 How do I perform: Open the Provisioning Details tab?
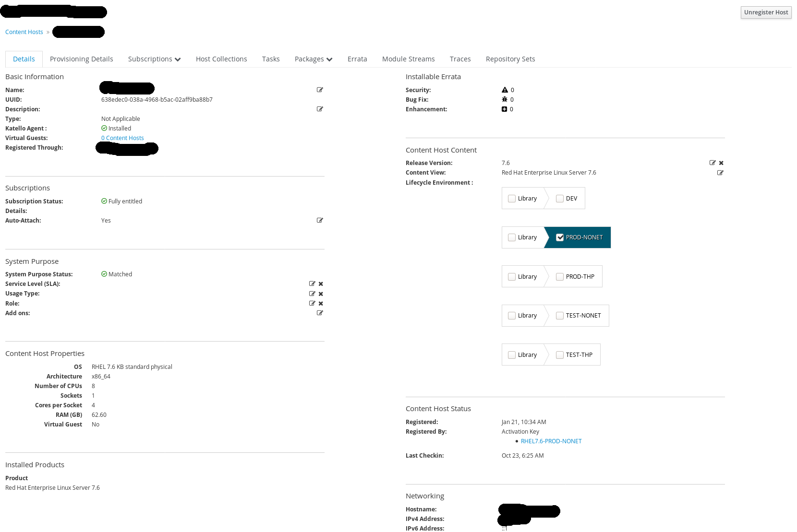click(82, 59)
